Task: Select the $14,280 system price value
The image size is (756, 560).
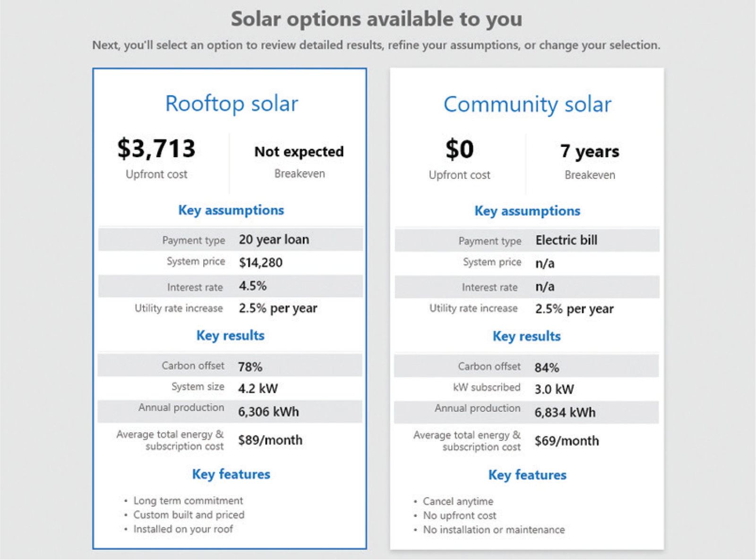Action: 260,263
